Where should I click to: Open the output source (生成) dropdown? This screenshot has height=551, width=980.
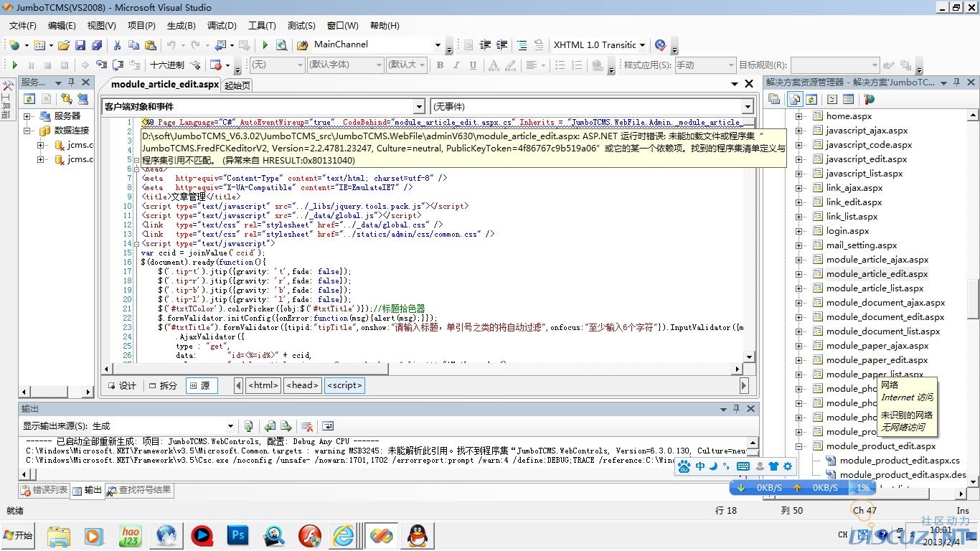click(230, 426)
